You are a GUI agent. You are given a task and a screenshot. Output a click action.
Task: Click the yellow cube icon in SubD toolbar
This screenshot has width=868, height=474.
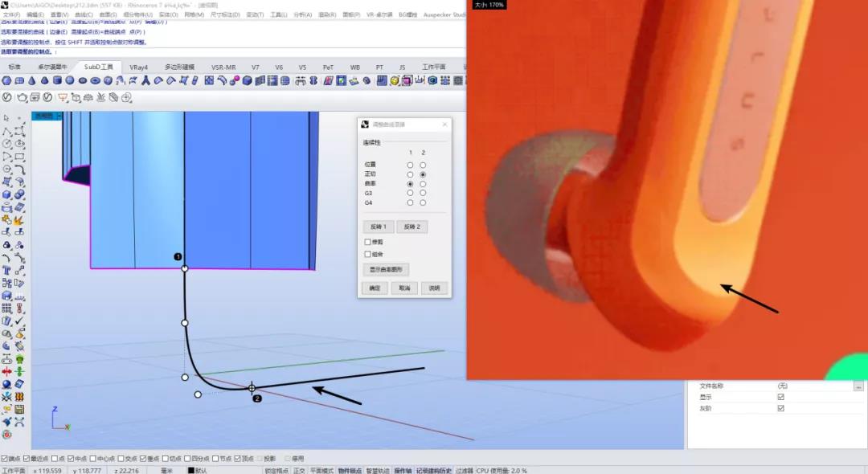394,81
